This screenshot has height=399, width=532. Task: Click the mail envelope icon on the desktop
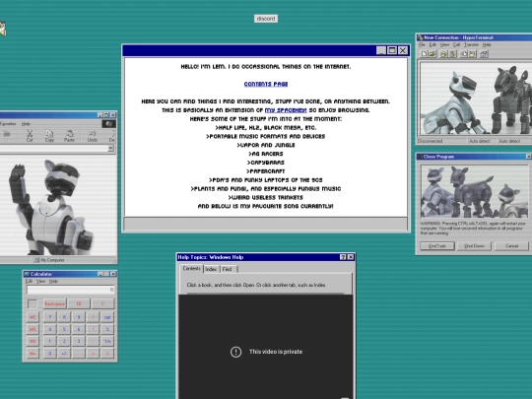pos(3,29)
